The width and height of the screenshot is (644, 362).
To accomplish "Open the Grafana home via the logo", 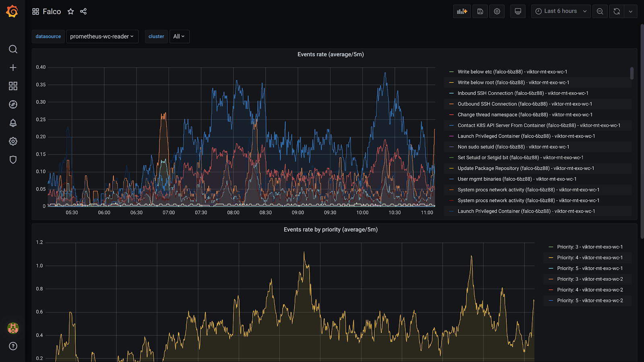I will pyautogui.click(x=12, y=11).
